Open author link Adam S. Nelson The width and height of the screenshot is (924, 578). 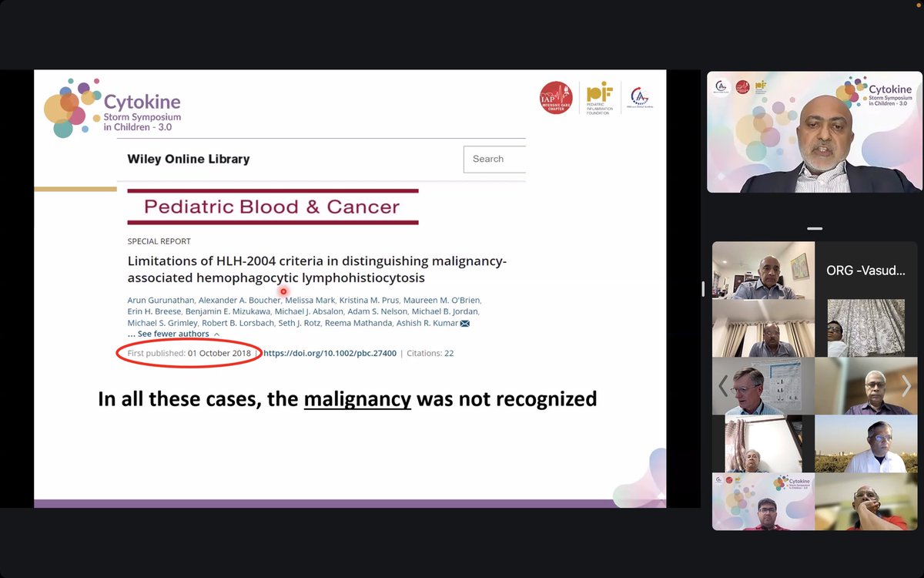pyautogui.click(x=376, y=311)
